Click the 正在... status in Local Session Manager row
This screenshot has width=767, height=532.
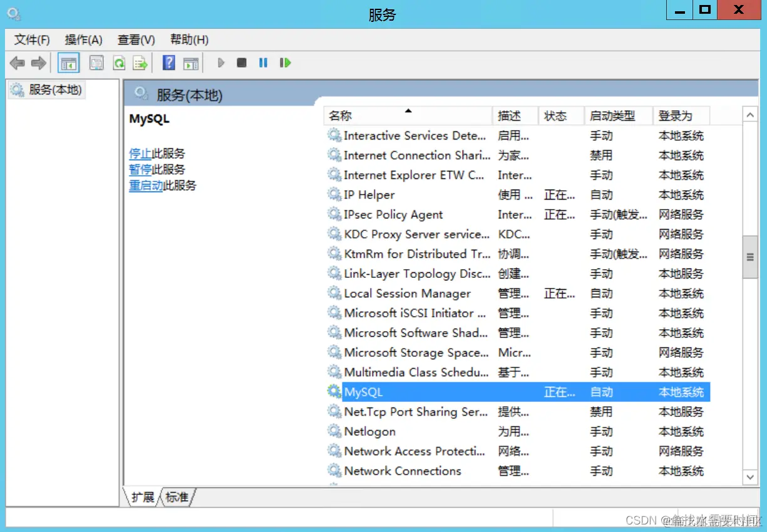point(559,293)
